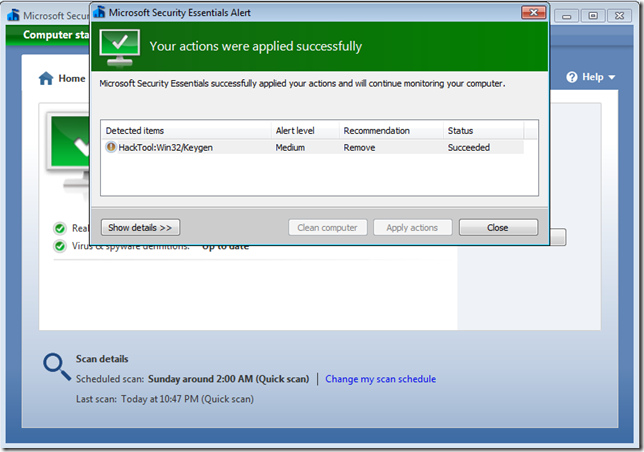Sort by the Detected items column header

pyautogui.click(x=186, y=131)
